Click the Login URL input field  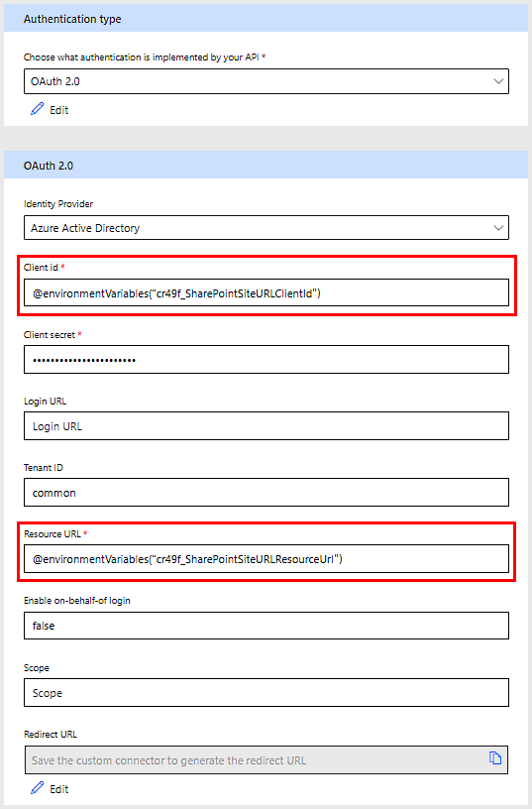pos(266,426)
